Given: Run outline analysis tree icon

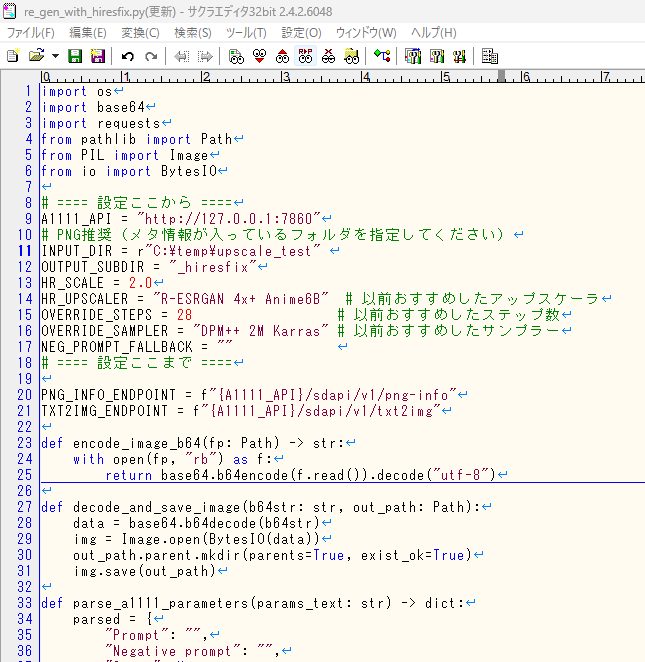Looking at the screenshot, I should [382, 56].
